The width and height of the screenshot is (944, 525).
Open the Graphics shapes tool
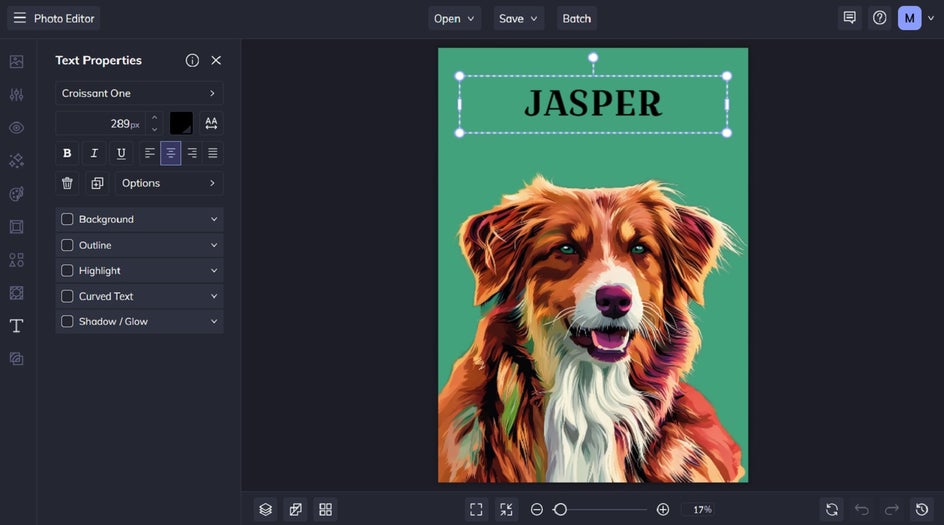(x=16, y=260)
